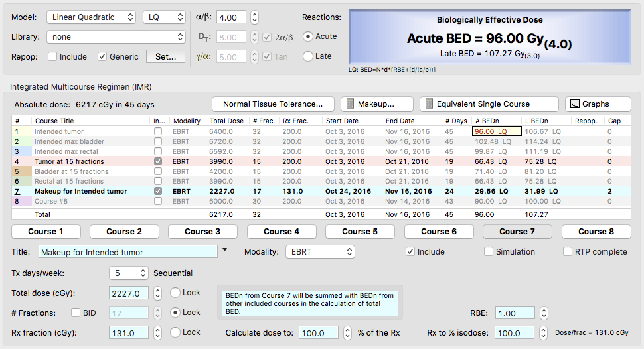This screenshot has height=349, width=644.
Task: Adjust the Rx to % isodose stepper
Action: pyautogui.click(x=544, y=333)
